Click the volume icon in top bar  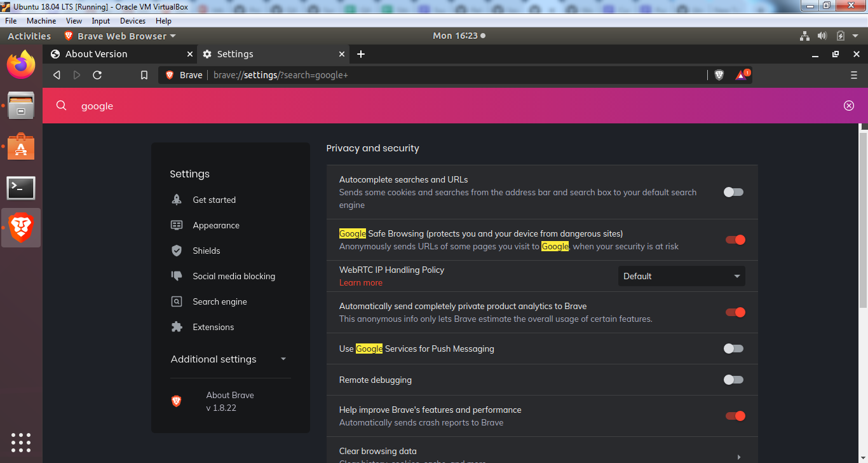(x=822, y=36)
